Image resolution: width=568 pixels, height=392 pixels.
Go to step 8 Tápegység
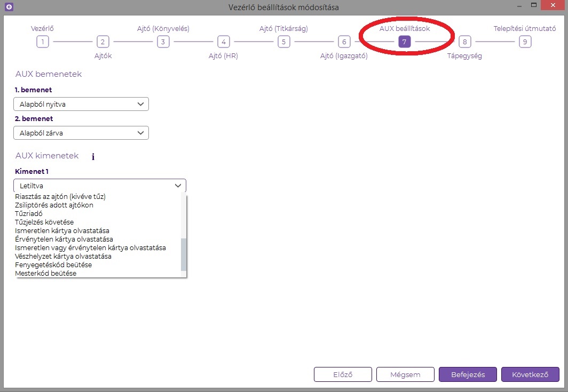(465, 42)
